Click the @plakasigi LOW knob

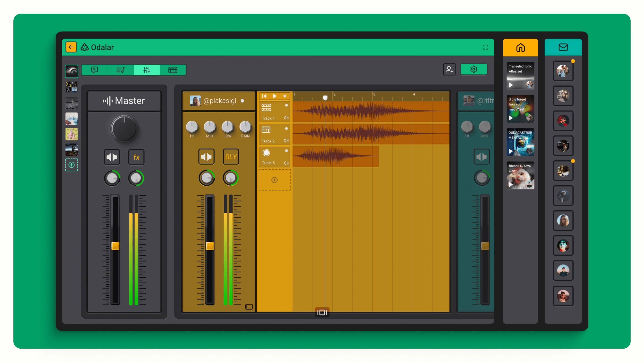(227, 127)
